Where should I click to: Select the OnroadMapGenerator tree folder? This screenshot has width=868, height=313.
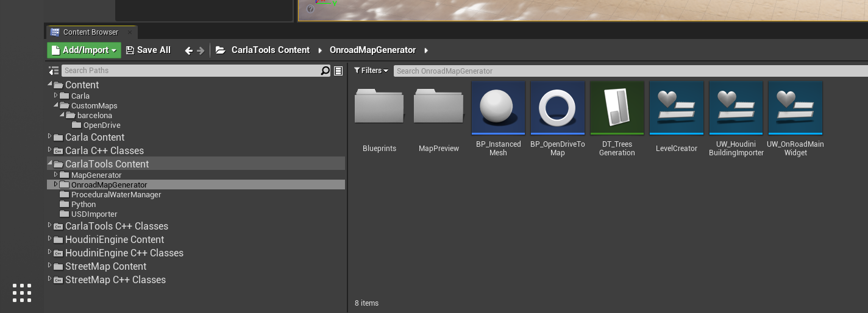(x=196, y=185)
